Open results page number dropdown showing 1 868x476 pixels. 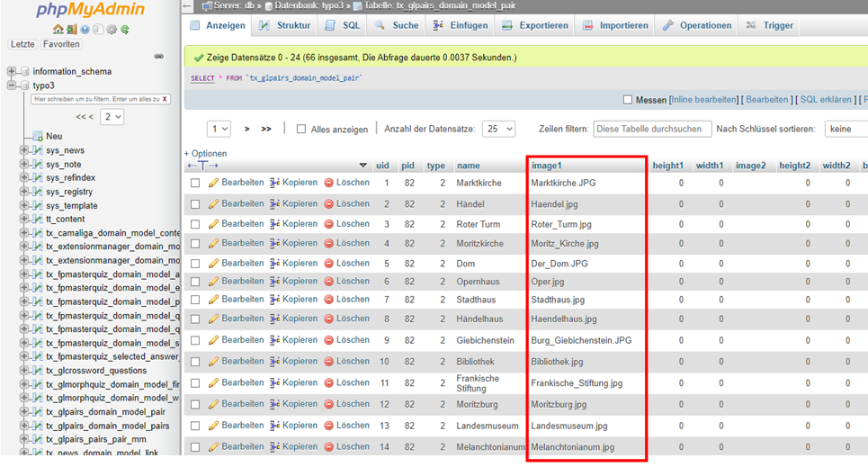tap(219, 129)
